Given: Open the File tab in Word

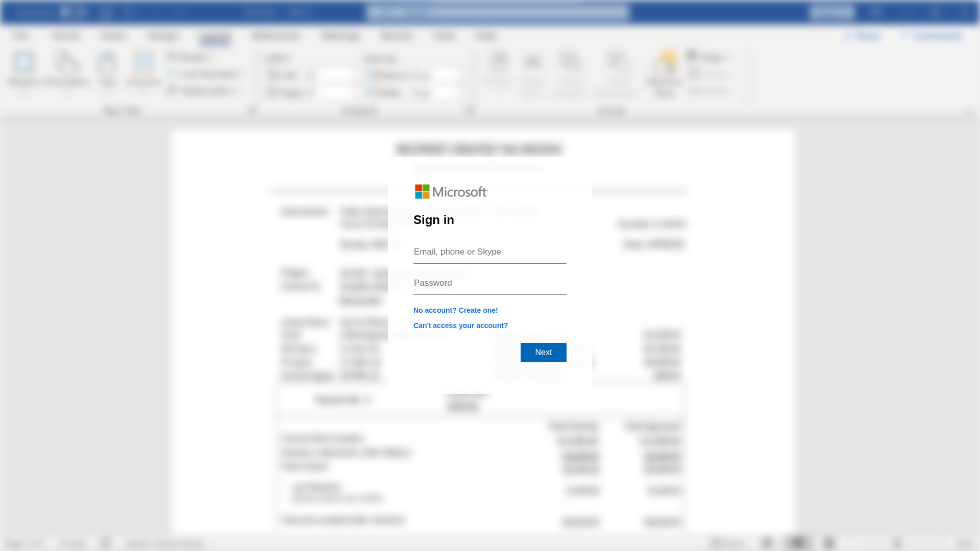Looking at the screenshot, I should click(x=21, y=36).
